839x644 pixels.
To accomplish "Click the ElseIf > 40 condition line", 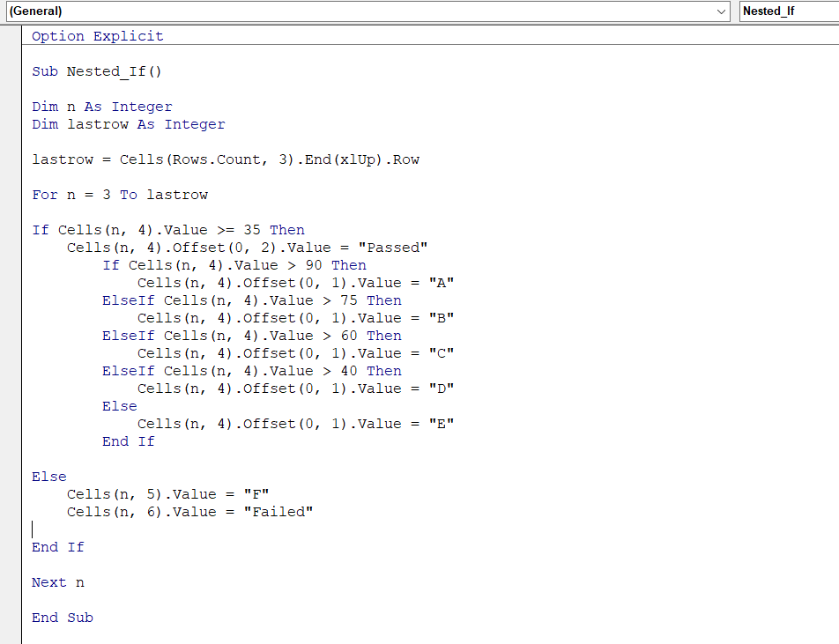I will [x=251, y=371].
